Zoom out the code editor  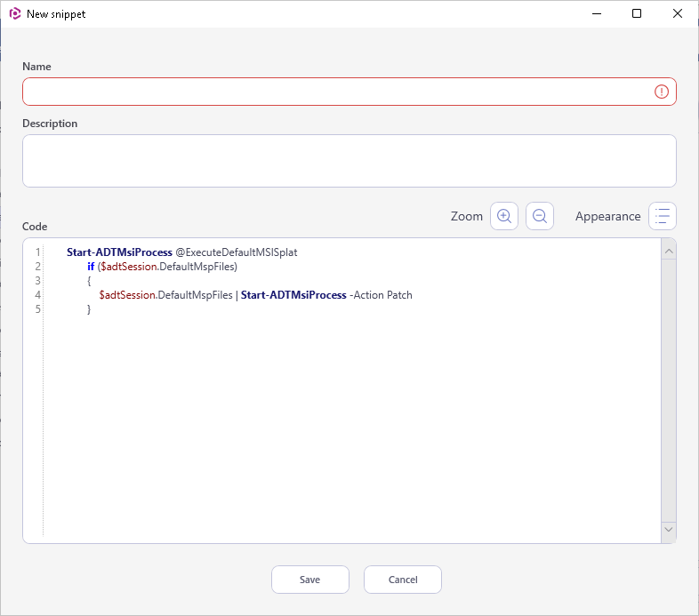pos(540,216)
